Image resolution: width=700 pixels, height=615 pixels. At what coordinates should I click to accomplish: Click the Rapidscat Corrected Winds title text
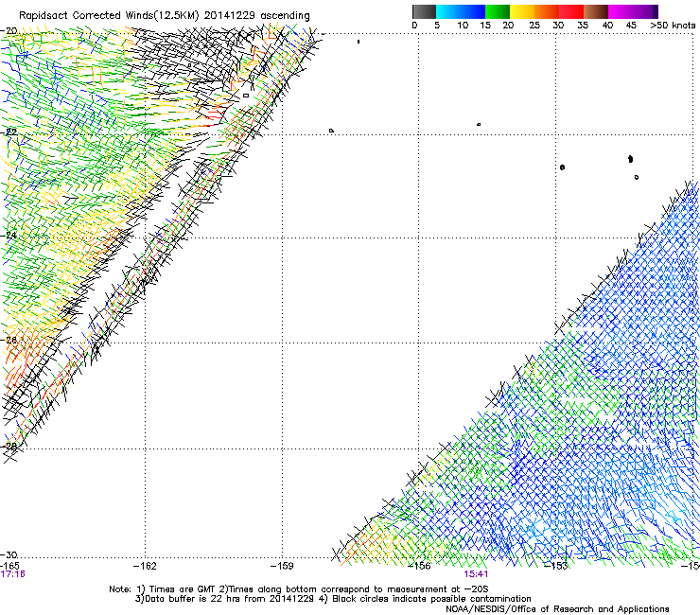click(164, 15)
